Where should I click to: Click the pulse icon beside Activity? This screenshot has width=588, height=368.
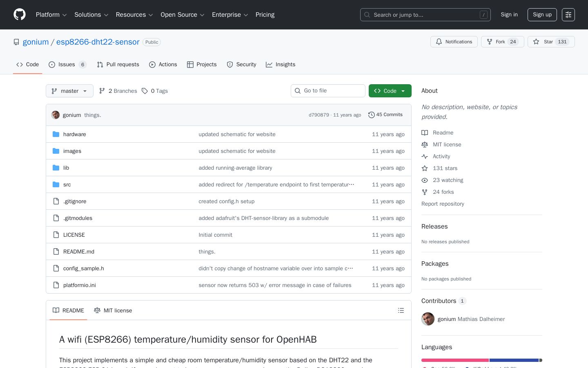coord(425,156)
